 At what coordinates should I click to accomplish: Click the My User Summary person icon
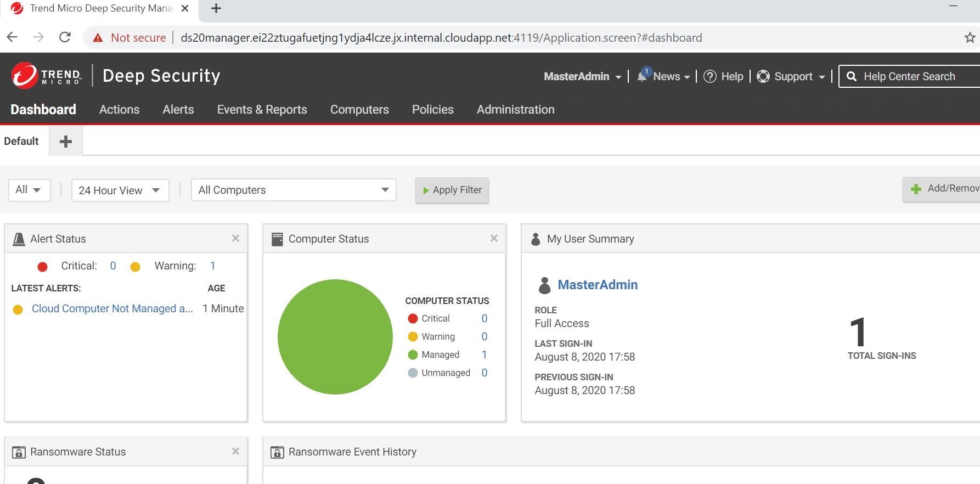[536, 239]
